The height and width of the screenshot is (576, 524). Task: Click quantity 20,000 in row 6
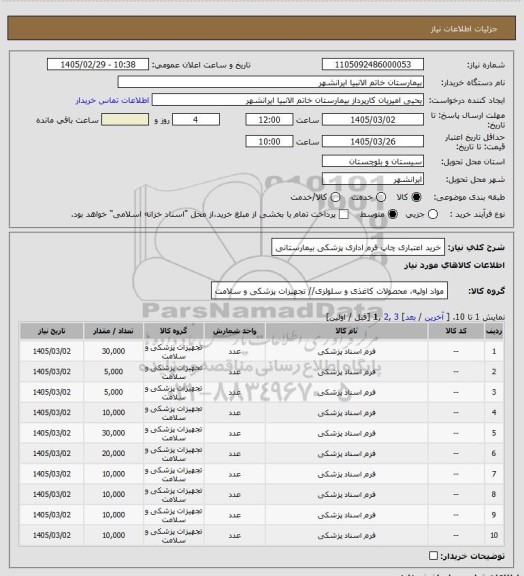[113, 453]
